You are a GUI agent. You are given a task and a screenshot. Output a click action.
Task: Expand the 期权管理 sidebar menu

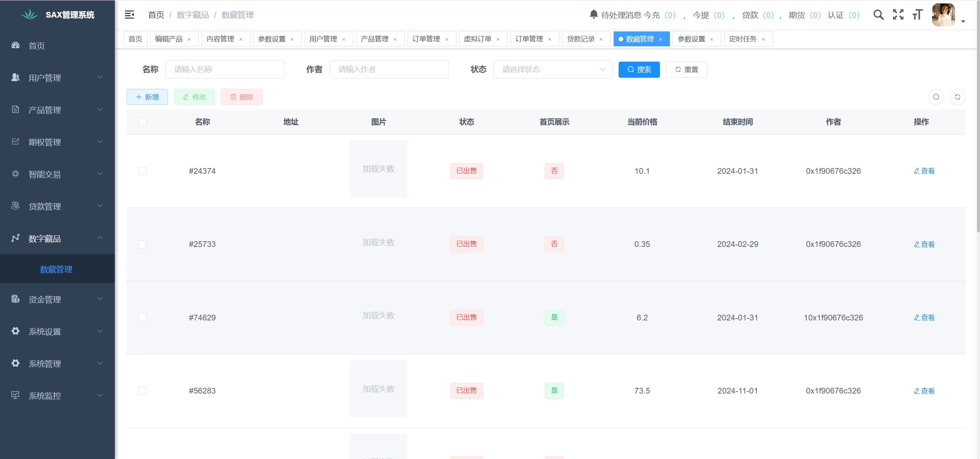[100, 142]
